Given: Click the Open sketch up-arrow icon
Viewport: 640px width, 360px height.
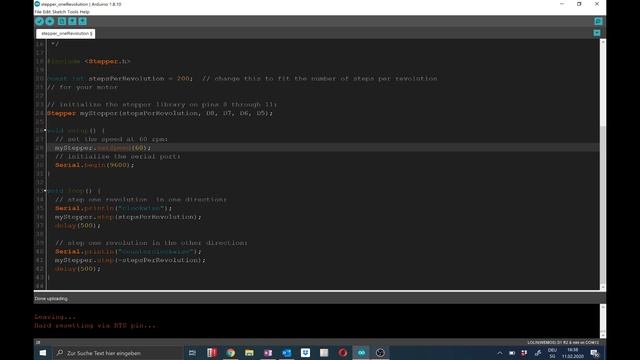Looking at the screenshot, I should [x=72, y=21].
